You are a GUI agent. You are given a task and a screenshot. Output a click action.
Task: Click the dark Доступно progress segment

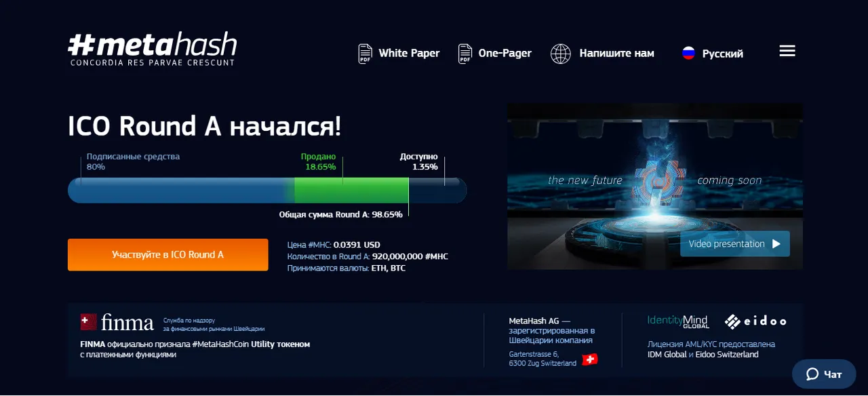click(437, 191)
